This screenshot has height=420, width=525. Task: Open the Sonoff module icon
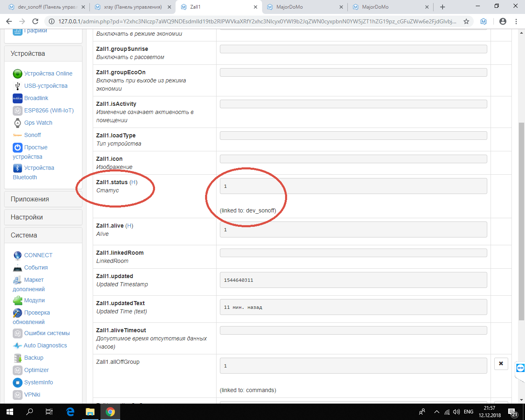(x=17, y=135)
